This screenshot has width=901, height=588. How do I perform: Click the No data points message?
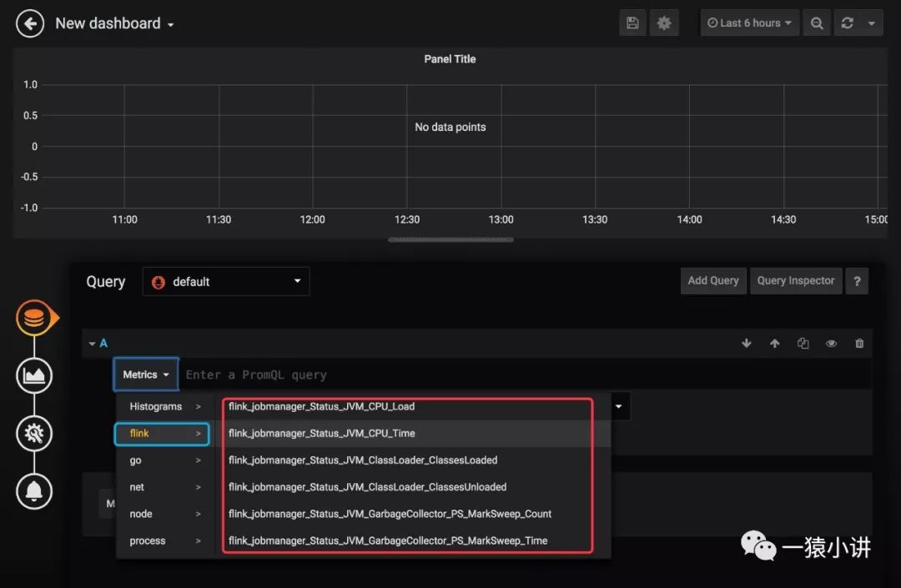pyautogui.click(x=450, y=127)
